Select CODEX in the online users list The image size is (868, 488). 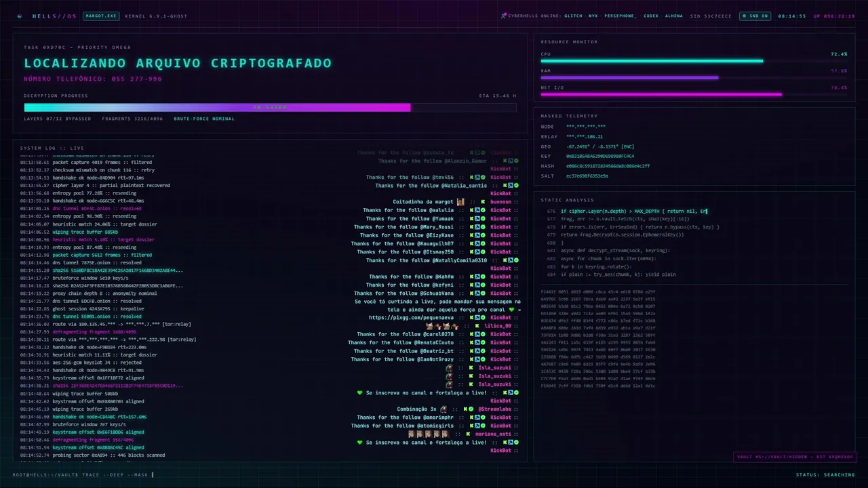(651, 16)
